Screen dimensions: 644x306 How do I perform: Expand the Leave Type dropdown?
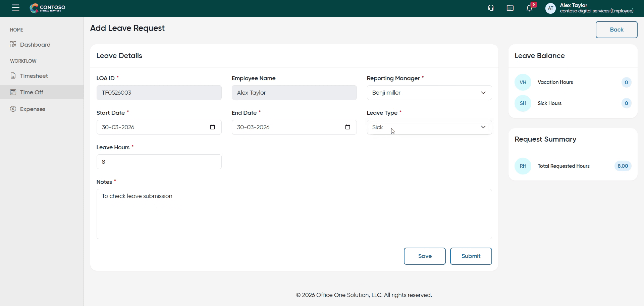tap(429, 127)
